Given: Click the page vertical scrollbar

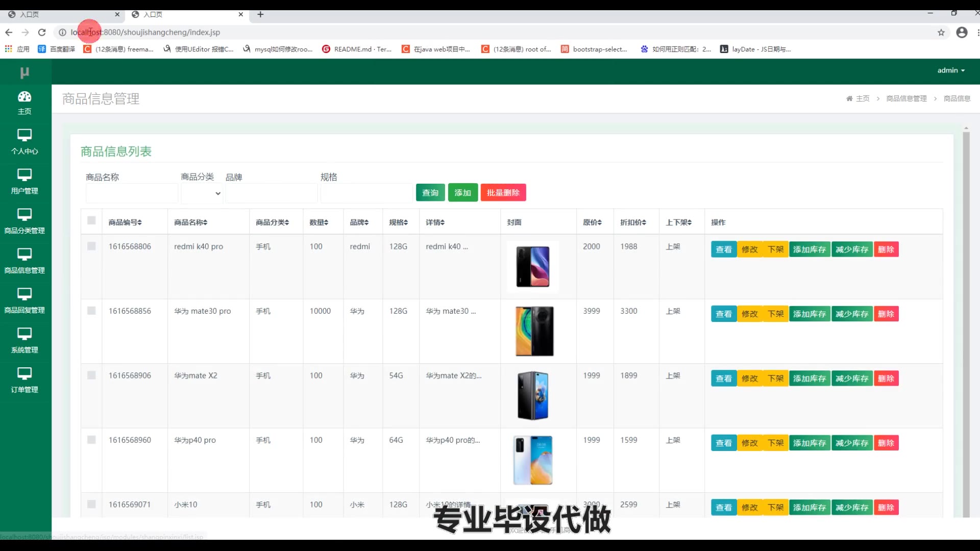Looking at the screenshot, I should (x=966, y=321).
